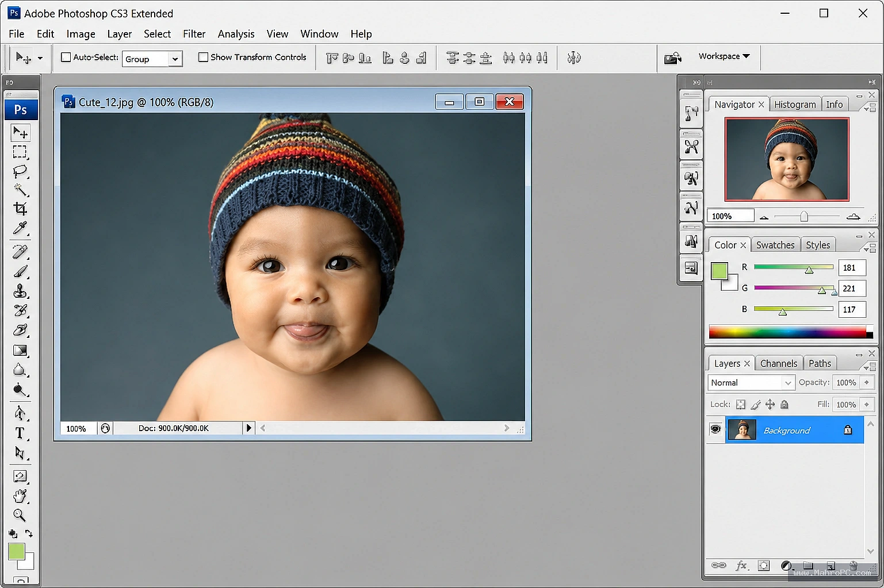This screenshot has width=884, height=588.
Task: Toggle Lock position icon
Action: pyautogui.click(x=770, y=405)
